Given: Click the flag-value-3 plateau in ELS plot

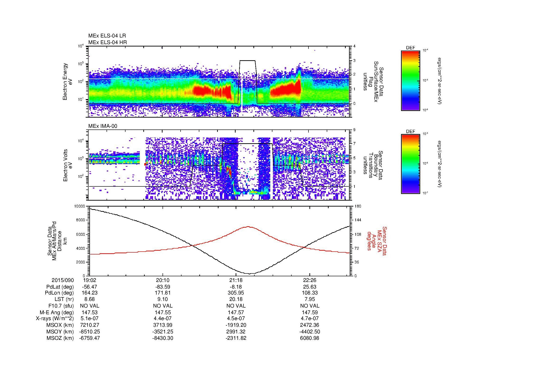Looking at the screenshot, I should (247, 61).
